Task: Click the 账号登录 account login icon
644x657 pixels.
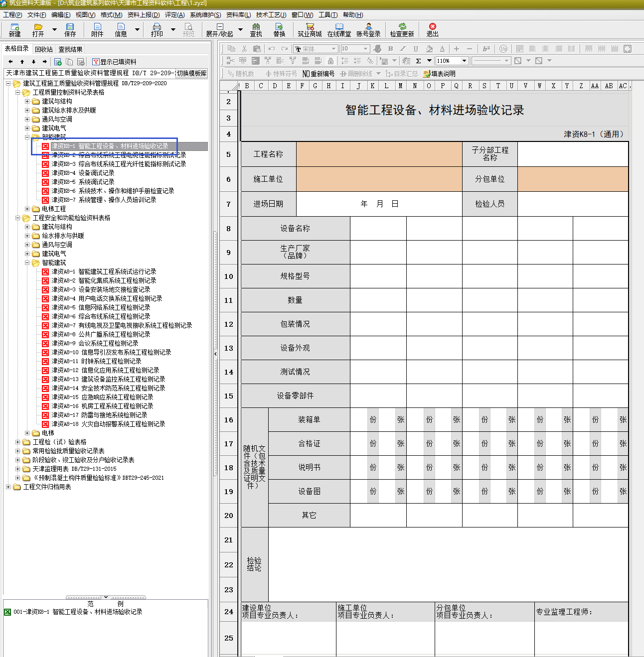Action: click(x=368, y=30)
